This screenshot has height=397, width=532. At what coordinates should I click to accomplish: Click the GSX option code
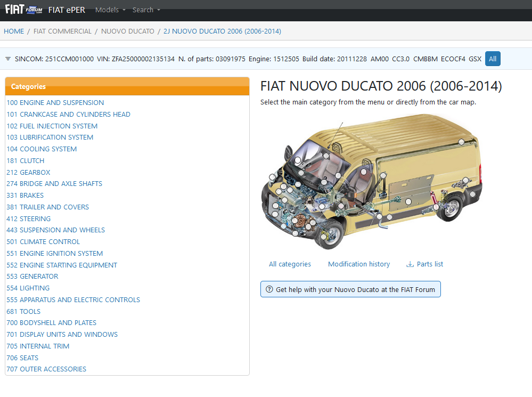pyautogui.click(x=475, y=59)
